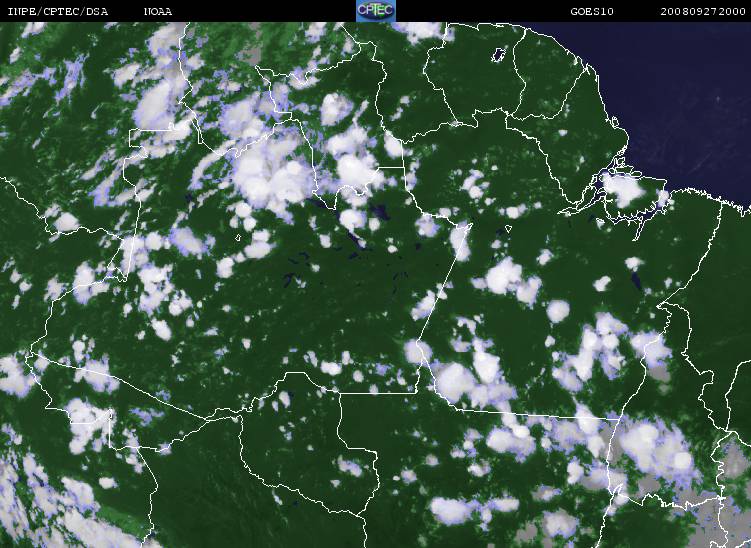This screenshot has width=751, height=548.
Task: Click the GOES10 satellite label
Action: click(588, 11)
